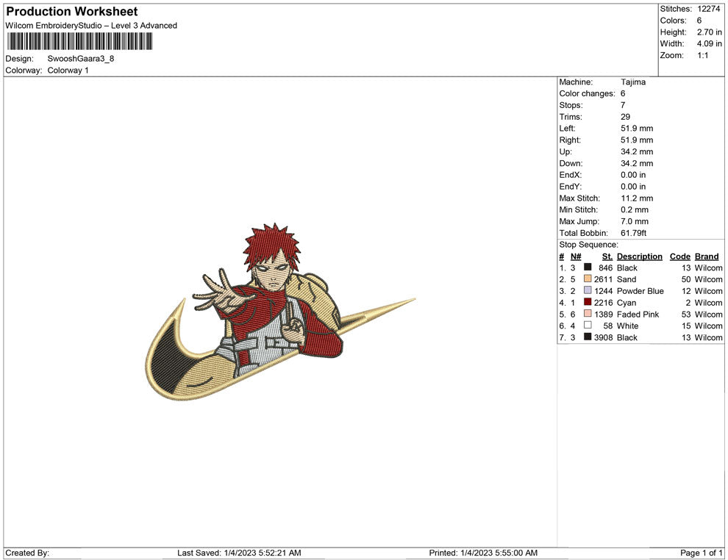Click the Gaara swoosh embroidery design preview
Image resolution: width=728 pixels, height=560 pixels.
[x=280, y=312]
